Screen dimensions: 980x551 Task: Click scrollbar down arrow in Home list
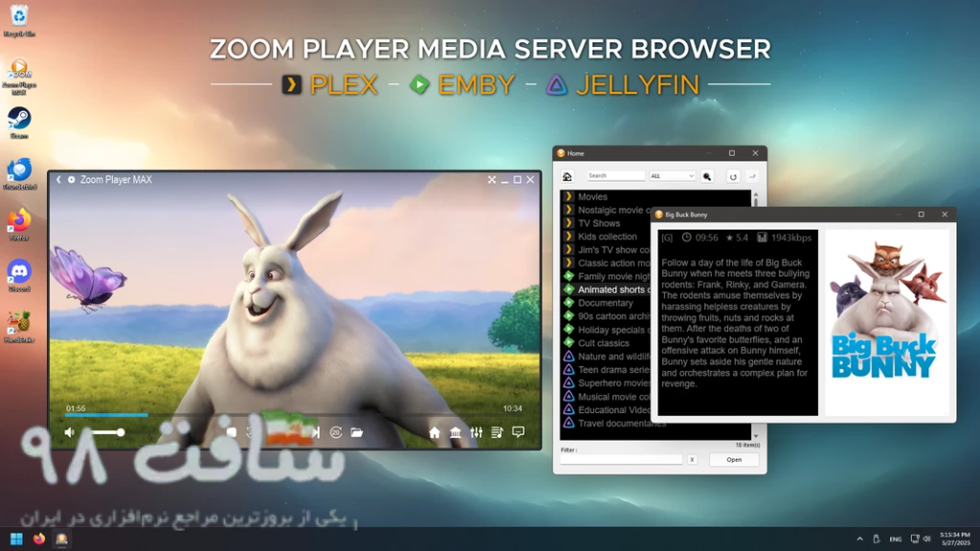pyautogui.click(x=756, y=435)
